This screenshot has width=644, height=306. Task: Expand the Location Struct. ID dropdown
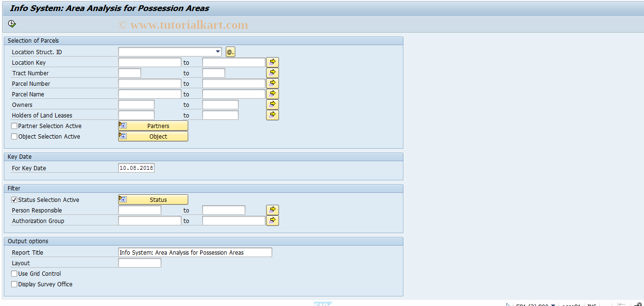tap(218, 52)
